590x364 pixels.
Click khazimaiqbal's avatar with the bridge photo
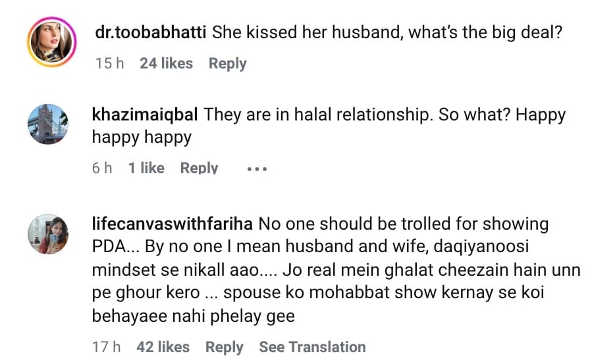[47, 124]
